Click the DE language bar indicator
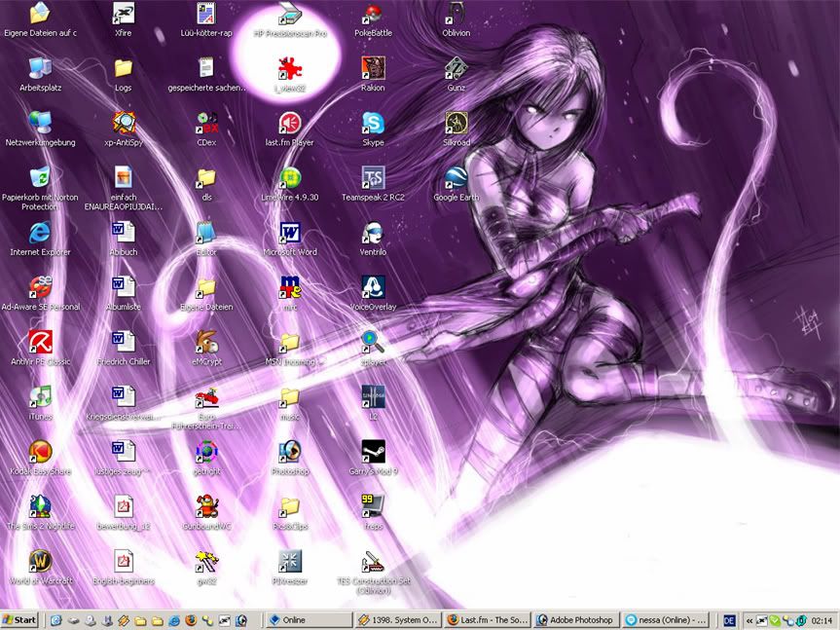Screen dimensions: 840x630 pyautogui.click(x=729, y=620)
